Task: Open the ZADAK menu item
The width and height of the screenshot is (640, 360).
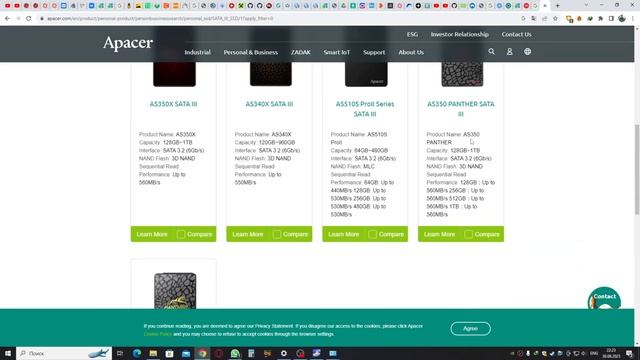Action: tap(301, 52)
